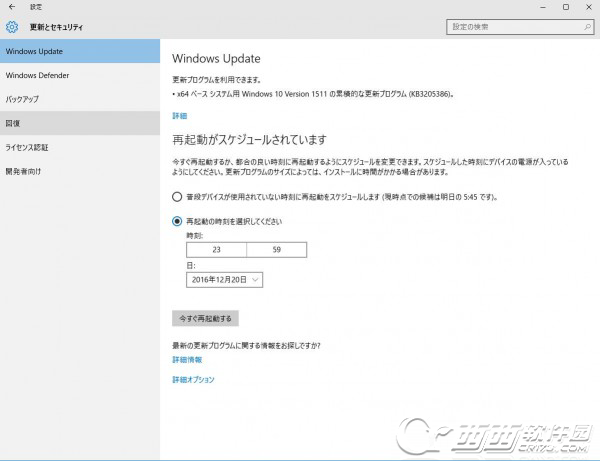Screen dimensions: 600x461
Task: Focus the 設定の検索 search box
Action: click(520, 27)
